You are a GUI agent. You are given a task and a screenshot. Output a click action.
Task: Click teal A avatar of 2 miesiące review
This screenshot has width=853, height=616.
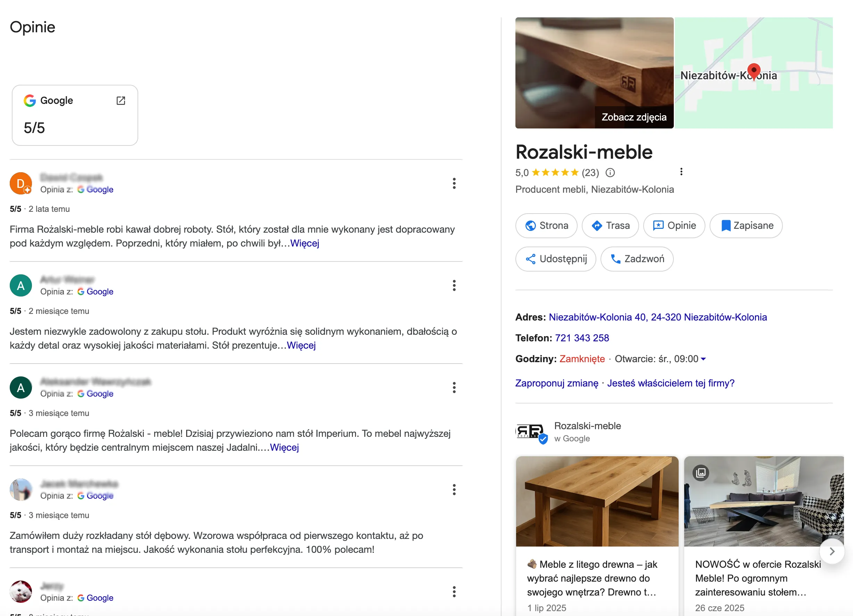coord(21,285)
